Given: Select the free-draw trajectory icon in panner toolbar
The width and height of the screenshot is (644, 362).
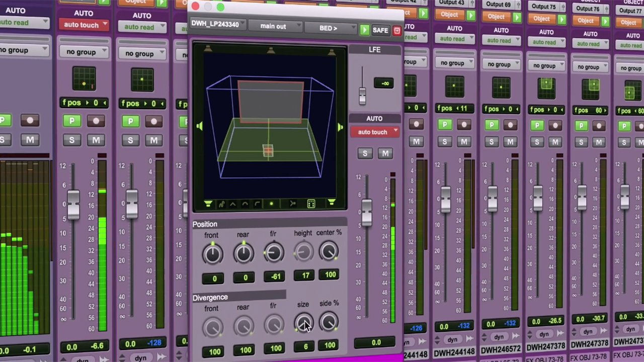Looking at the screenshot, I should (222, 204).
